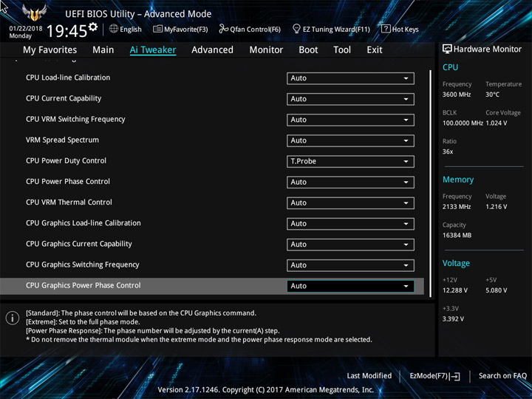Viewport: 532px width, 399px height.
Task: Open the Exit tab
Action: point(375,50)
